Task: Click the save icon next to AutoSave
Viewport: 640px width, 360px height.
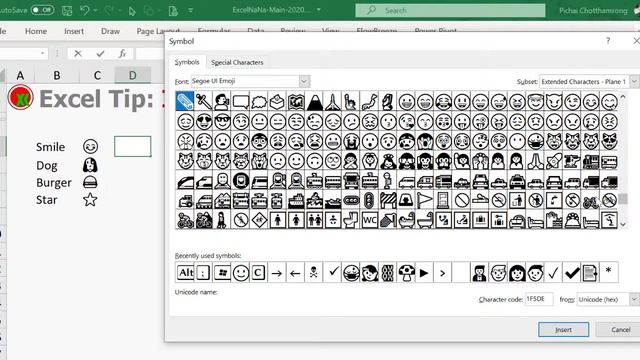Action: (x=67, y=10)
